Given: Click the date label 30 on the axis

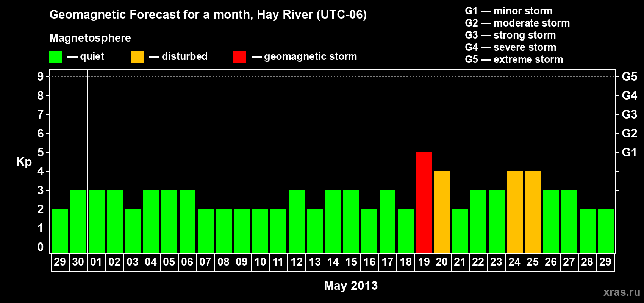Looking at the screenshot, I should pos(78,262).
